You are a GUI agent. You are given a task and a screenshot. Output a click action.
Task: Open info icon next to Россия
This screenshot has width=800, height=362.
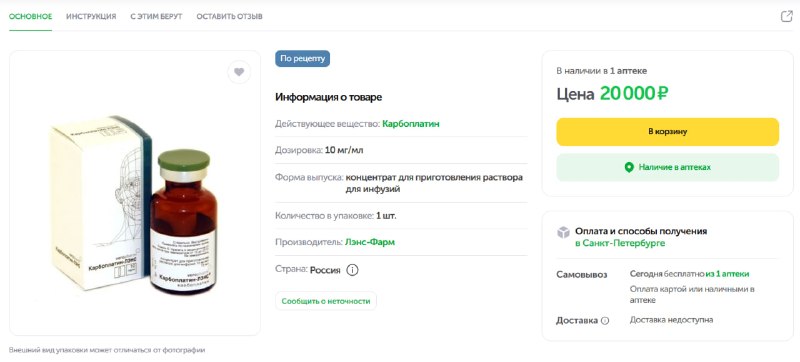pos(352,270)
